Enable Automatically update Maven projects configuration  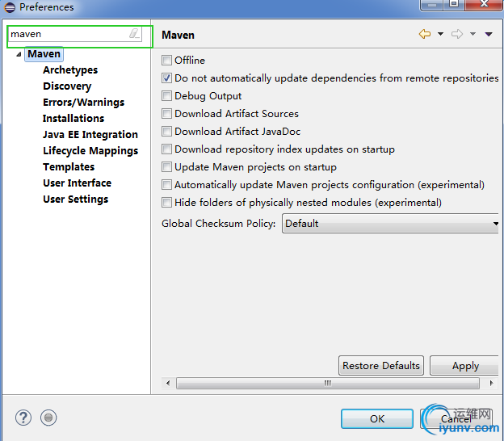tap(166, 185)
